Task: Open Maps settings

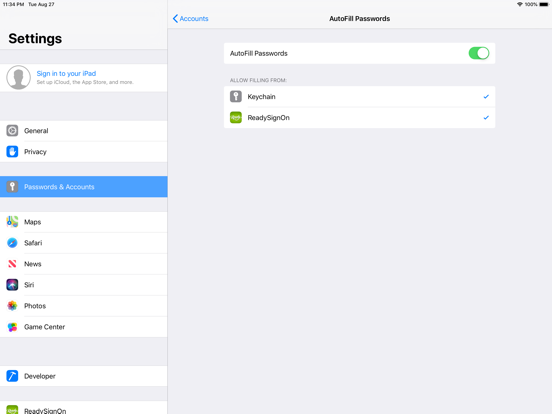Action: [84, 222]
